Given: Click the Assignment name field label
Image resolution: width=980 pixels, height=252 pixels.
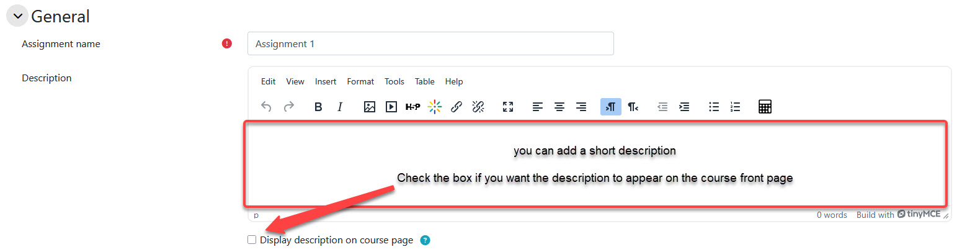Looking at the screenshot, I should pos(61,43).
